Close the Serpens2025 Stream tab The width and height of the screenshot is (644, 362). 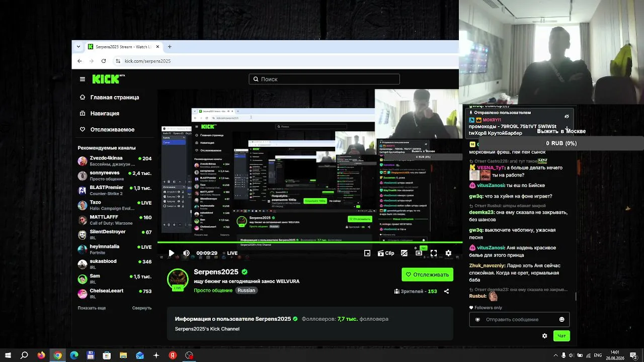[157, 47]
